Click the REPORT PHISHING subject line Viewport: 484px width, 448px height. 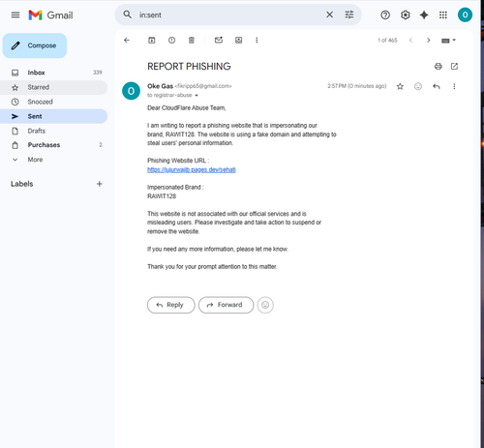(x=189, y=67)
